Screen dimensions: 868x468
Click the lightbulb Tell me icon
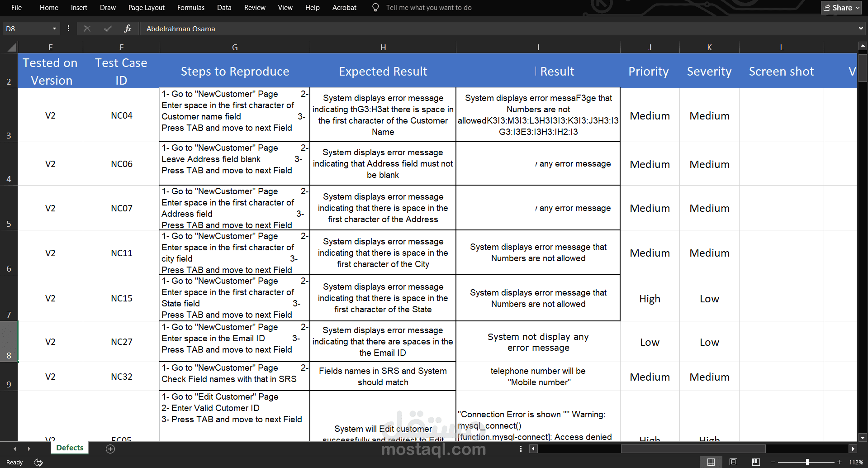click(x=375, y=8)
